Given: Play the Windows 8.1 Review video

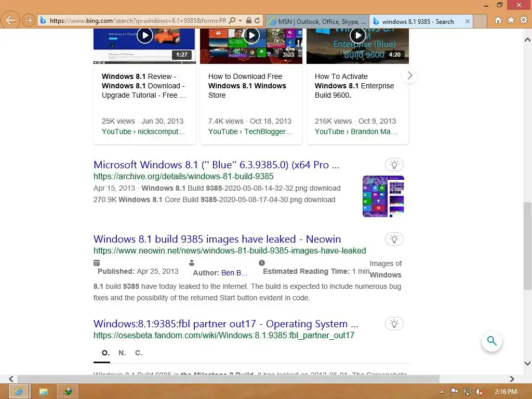Looking at the screenshot, I should pyautogui.click(x=145, y=35).
